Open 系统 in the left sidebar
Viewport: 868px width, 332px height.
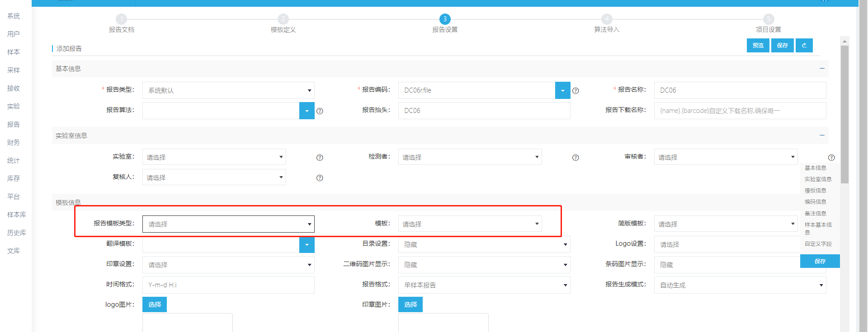pos(14,16)
